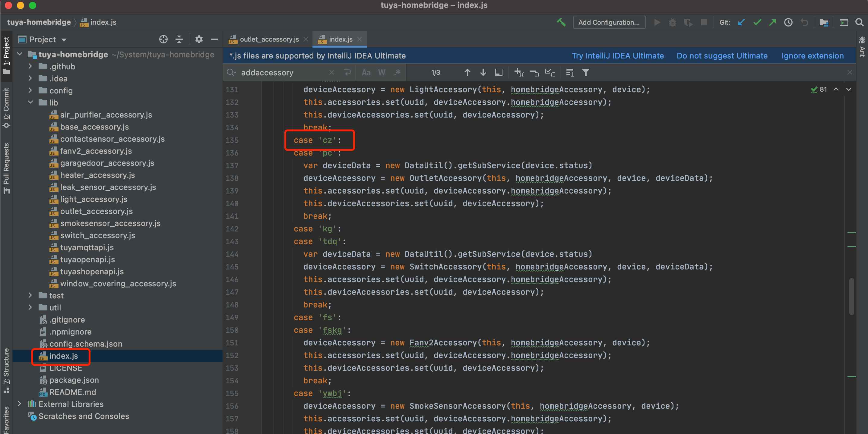Collapse the lib folder
This screenshot has width=868, height=434.
pos(30,102)
